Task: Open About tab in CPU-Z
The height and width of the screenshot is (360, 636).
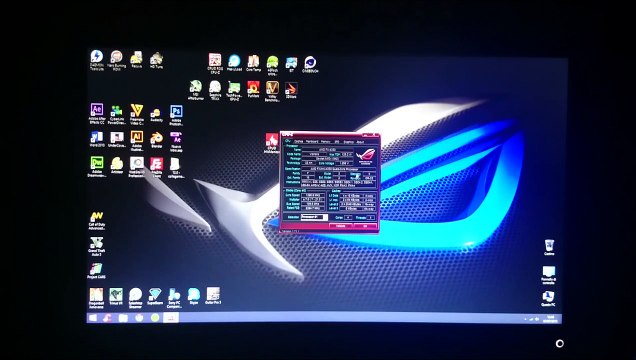Action: [x=360, y=142]
